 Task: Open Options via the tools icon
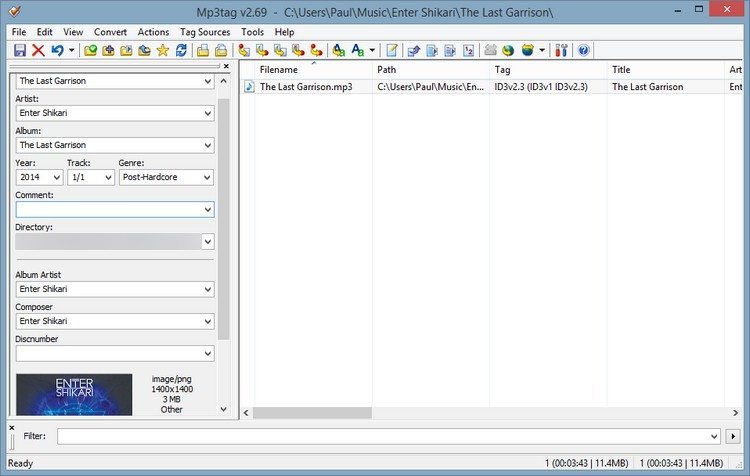tap(562, 50)
